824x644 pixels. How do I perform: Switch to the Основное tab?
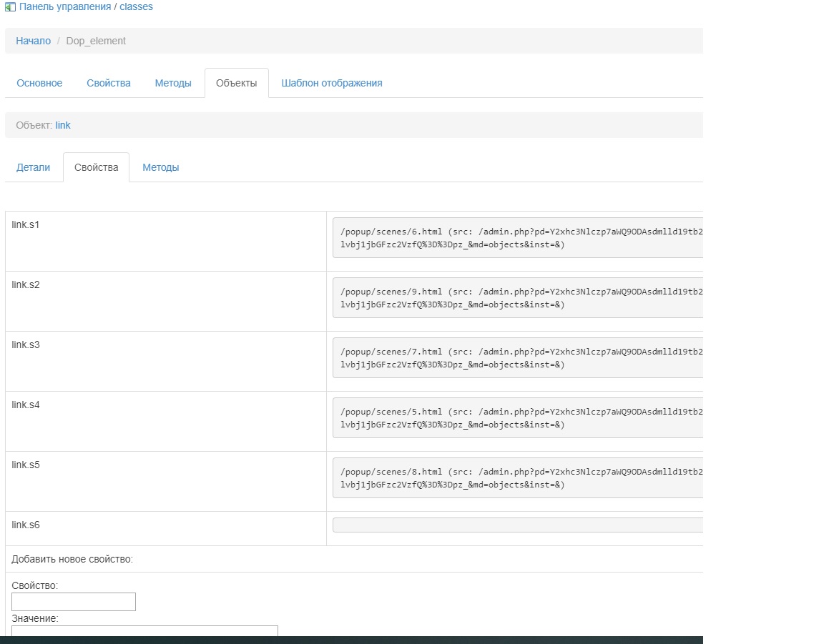coord(39,83)
